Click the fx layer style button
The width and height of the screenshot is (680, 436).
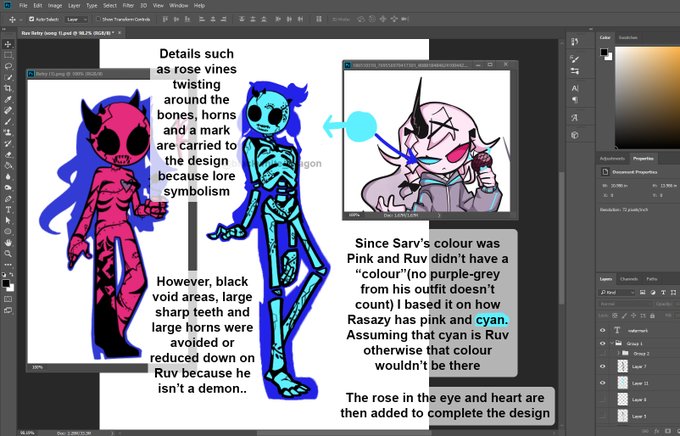coord(657,431)
